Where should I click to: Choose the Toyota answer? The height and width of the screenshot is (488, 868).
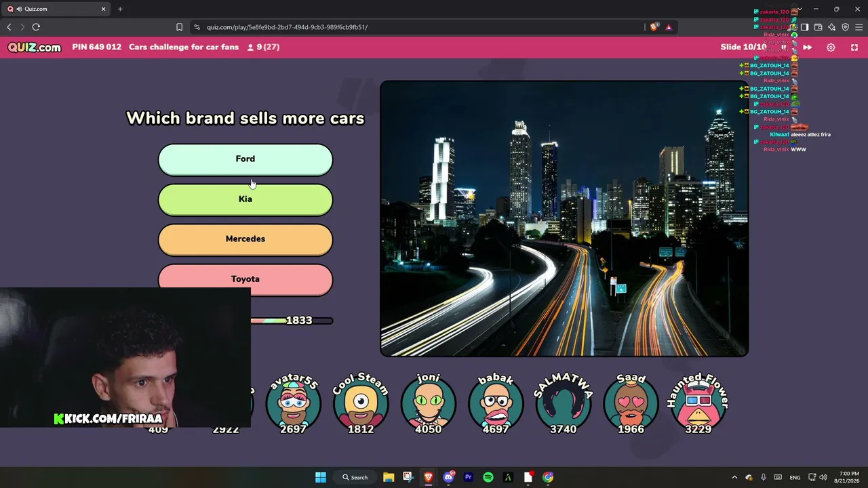[245, 279]
